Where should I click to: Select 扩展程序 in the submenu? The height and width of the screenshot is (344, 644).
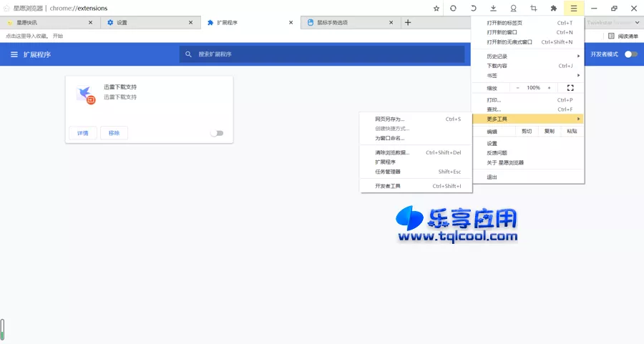click(x=416, y=162)
